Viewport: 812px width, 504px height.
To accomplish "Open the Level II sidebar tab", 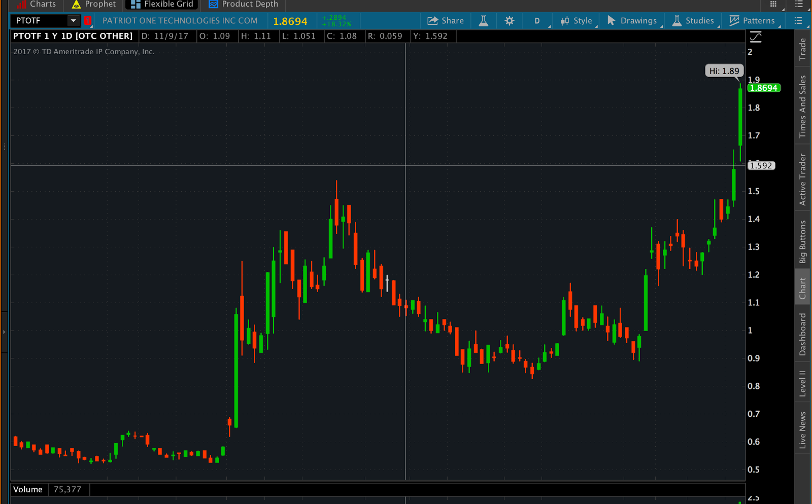I will pos(803,383).
